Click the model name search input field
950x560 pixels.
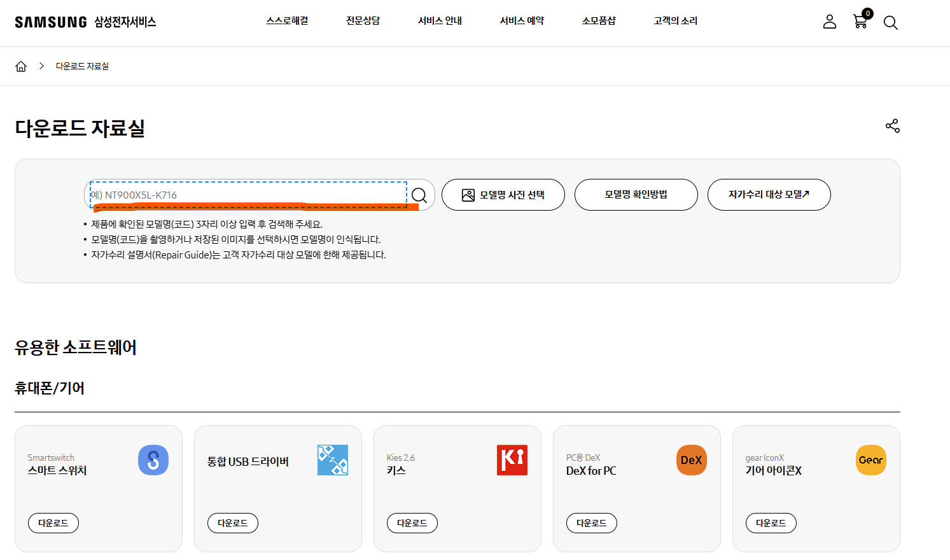(x=248, y=195)
